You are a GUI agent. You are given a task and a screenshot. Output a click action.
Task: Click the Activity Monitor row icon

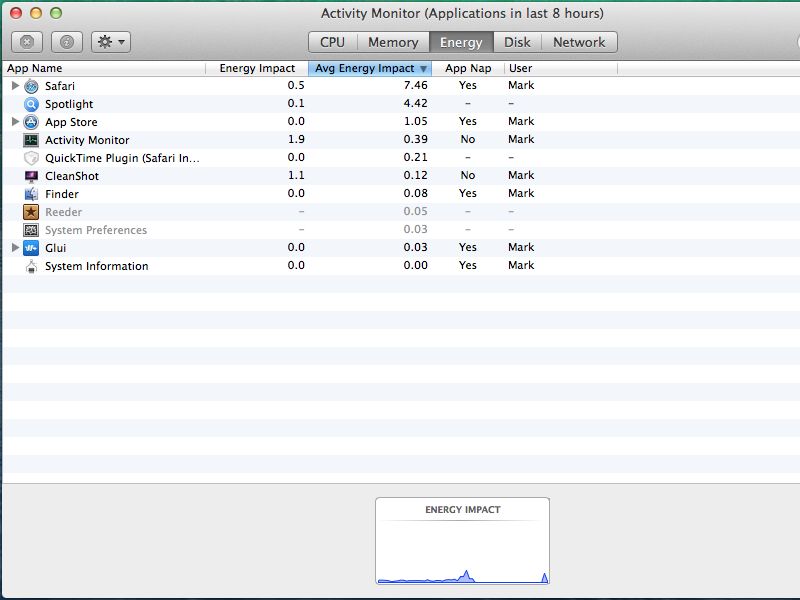[x=31, y=140]
